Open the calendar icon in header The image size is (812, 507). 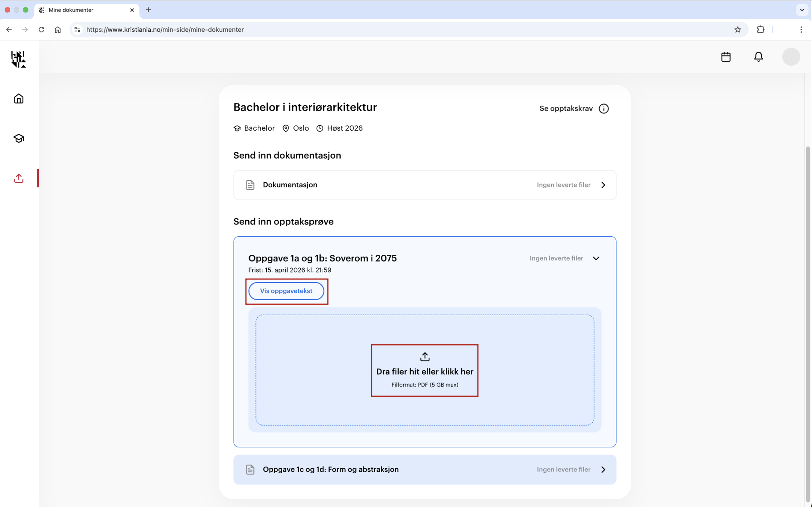coord(726,57)
